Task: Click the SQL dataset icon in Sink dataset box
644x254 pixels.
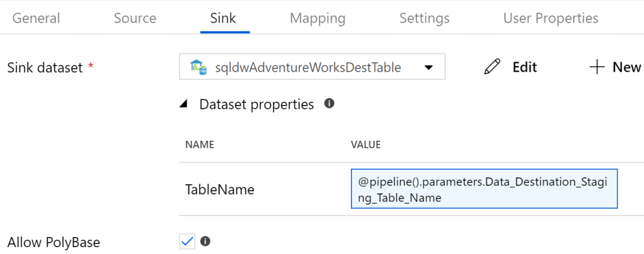Action: point(199,67)
